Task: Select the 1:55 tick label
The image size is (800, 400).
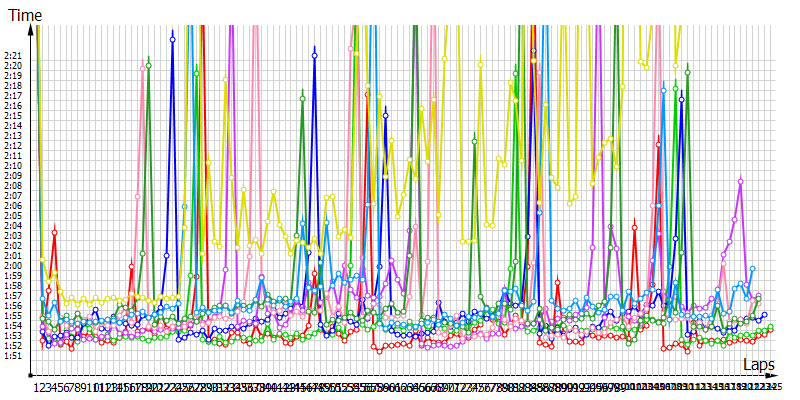Action: [x=15, y=316]
